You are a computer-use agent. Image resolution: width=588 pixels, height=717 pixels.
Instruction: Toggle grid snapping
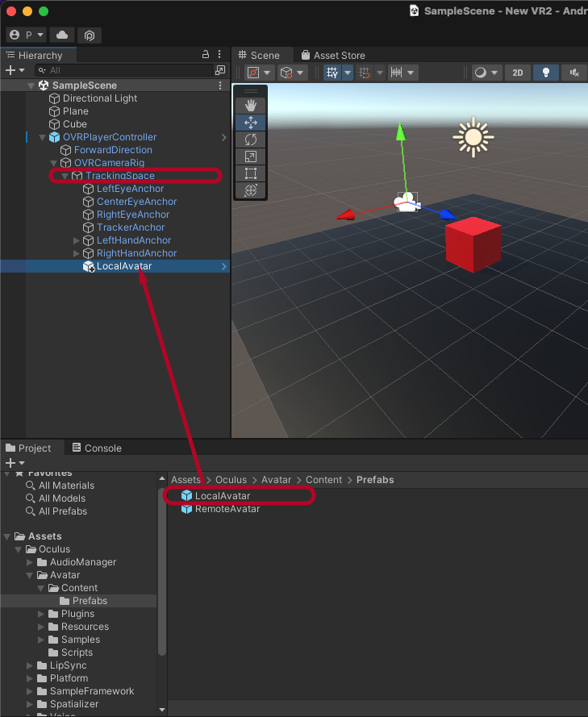point(365,73)
